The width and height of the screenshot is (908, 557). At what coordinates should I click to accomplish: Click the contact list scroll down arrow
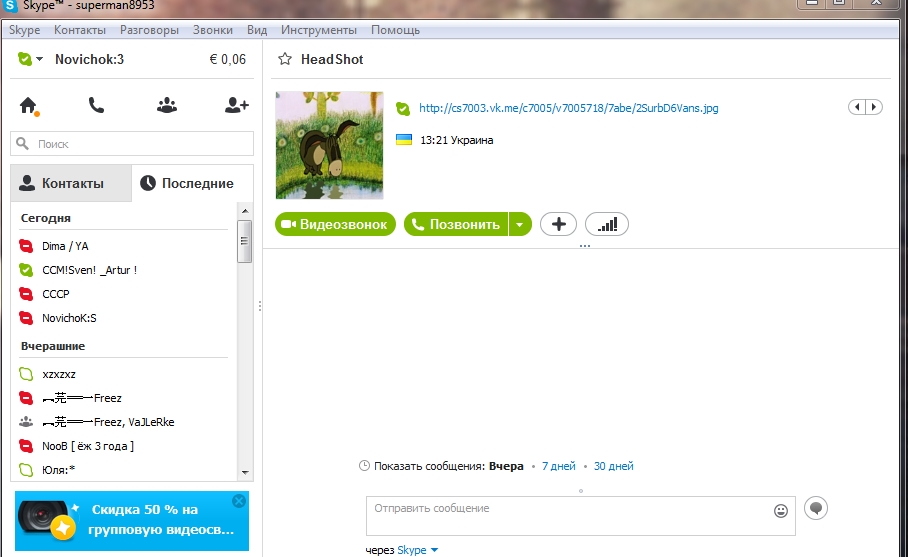coord(245,472)
